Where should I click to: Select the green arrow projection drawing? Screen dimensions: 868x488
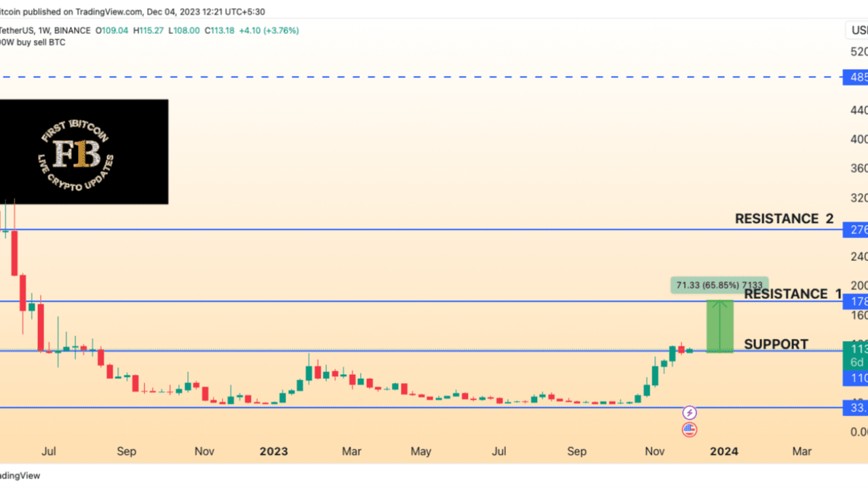coord(720,327)
